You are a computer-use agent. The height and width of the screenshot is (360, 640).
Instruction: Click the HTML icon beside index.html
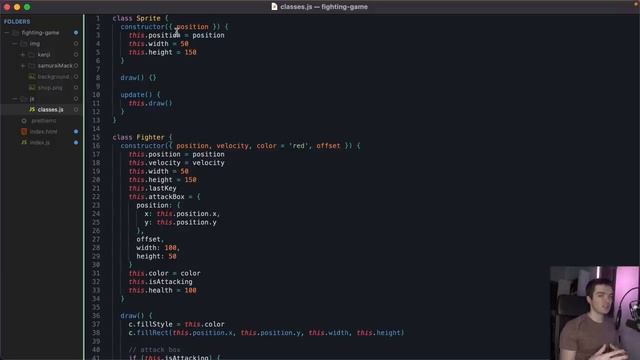pos(24,132)
